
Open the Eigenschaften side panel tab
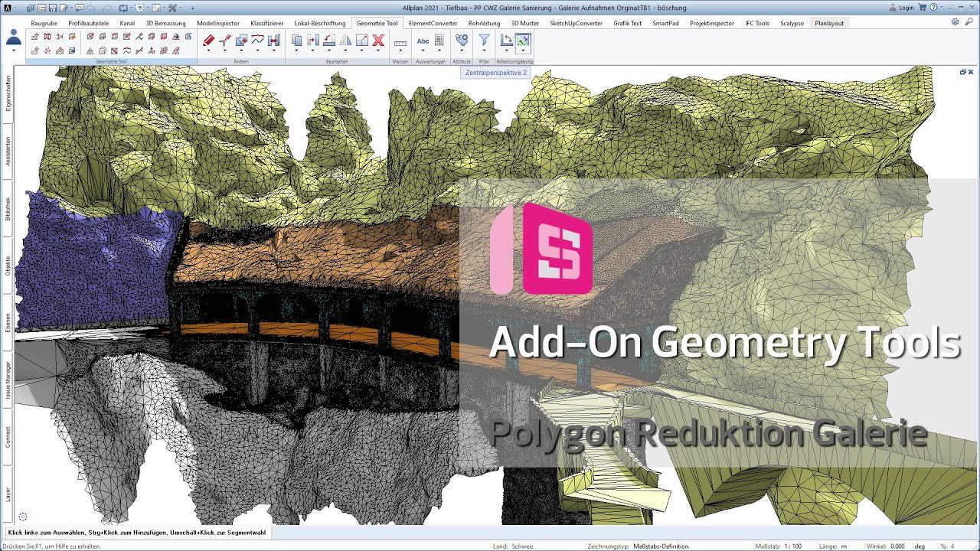pos(8,94)
